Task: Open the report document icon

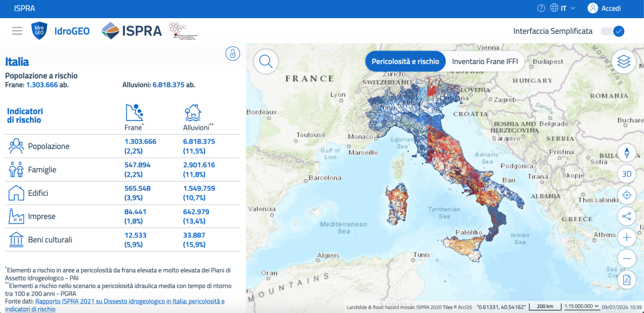Action: (x=626, y=280)
